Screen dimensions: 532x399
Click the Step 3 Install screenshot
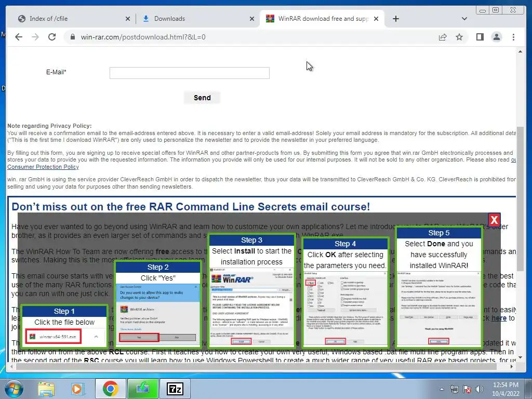coord(251,307)
